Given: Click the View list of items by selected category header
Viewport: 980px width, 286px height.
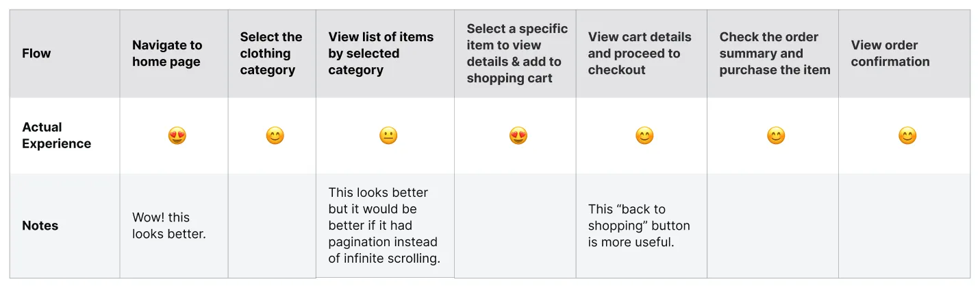Looking at the screenshot, I should (381, 53).
